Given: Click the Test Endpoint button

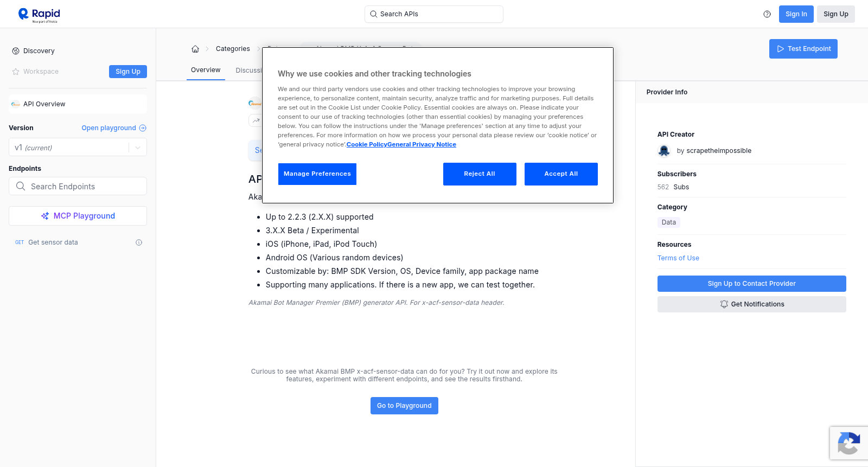Looking at the screenshot, I should tap(803, 49).
